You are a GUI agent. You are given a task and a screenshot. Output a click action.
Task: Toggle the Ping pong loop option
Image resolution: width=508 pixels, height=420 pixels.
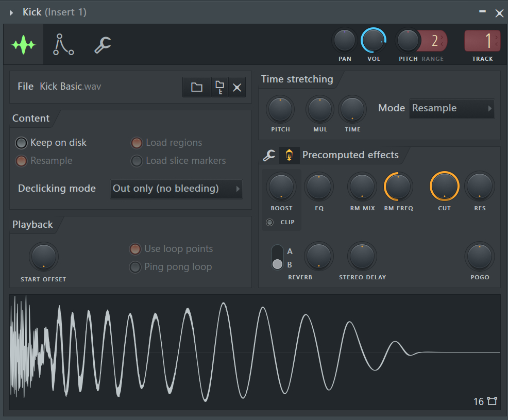135,267
